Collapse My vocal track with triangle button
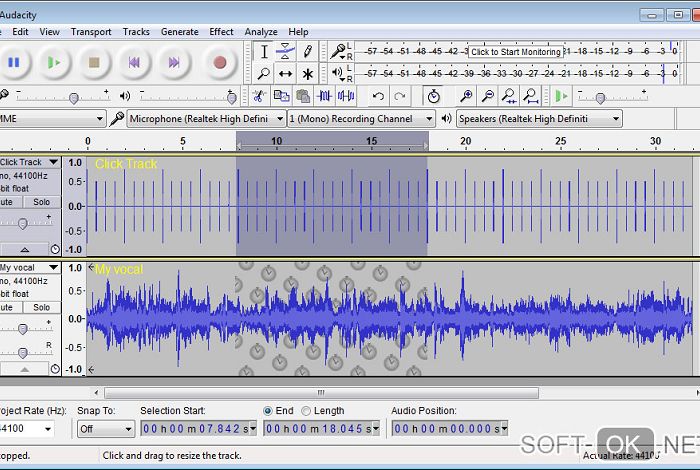The width and height of the screenshot is (700, 470). [24, 369]
